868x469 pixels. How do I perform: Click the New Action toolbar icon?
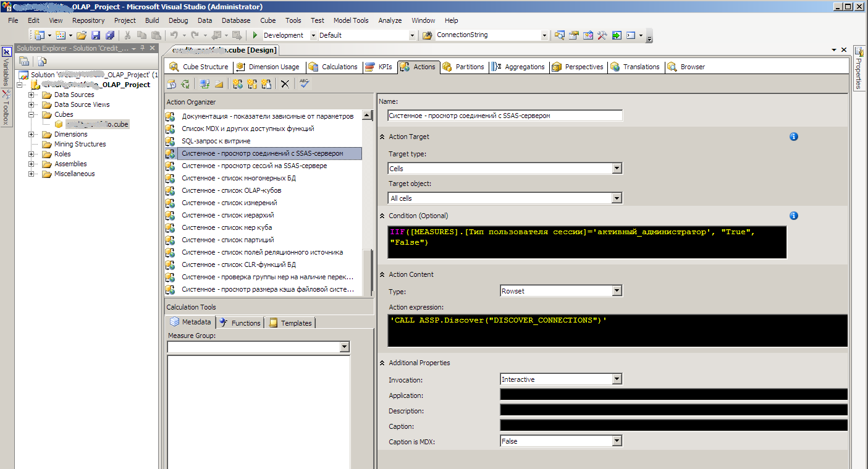[x=238, y=84]
